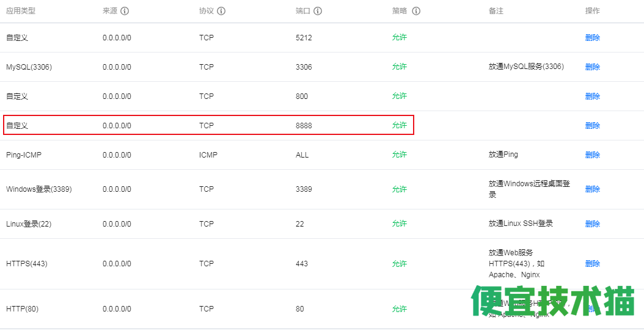Delete the Linux登录(22) rule
644x331 pixels.
pos(592,224)
